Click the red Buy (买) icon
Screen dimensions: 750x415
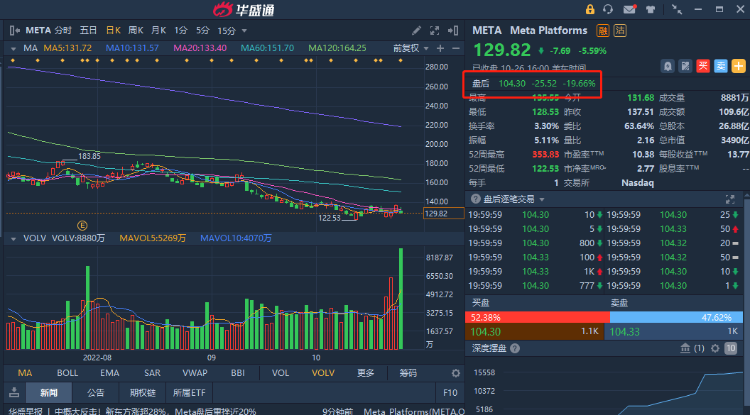click(x=703, y=66)
